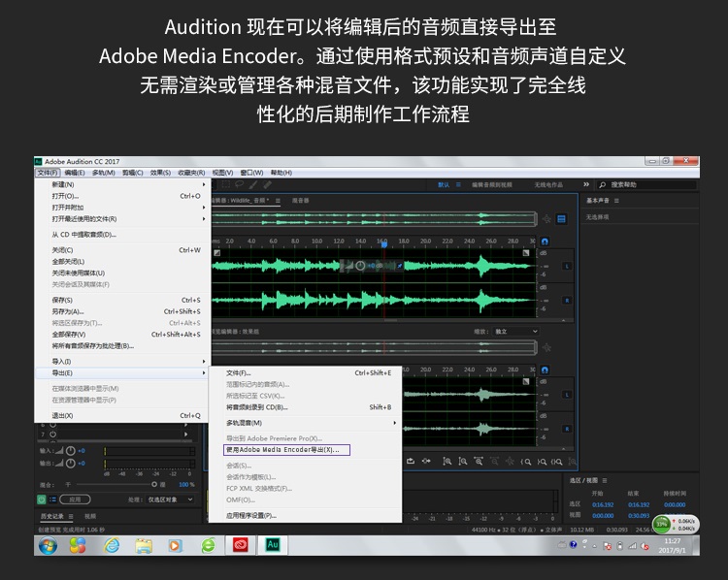Click the blue view icon beside the overview waveform
This screenshot has height=580, width=728.
561,218
